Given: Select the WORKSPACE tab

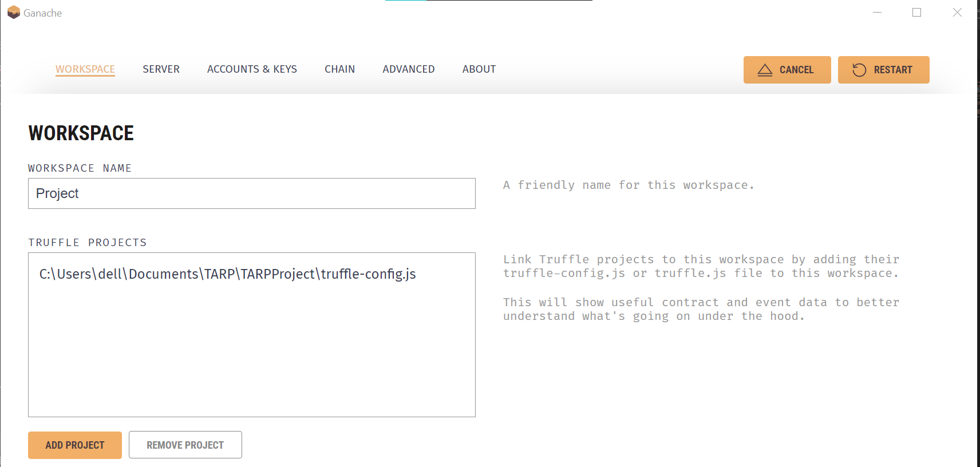Looking at the screenshot, I should [85, 69].
